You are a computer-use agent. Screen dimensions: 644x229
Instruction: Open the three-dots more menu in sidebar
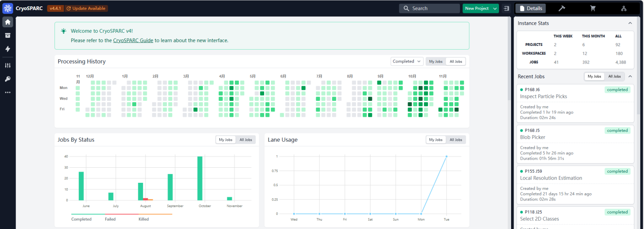tap(8, 92)
